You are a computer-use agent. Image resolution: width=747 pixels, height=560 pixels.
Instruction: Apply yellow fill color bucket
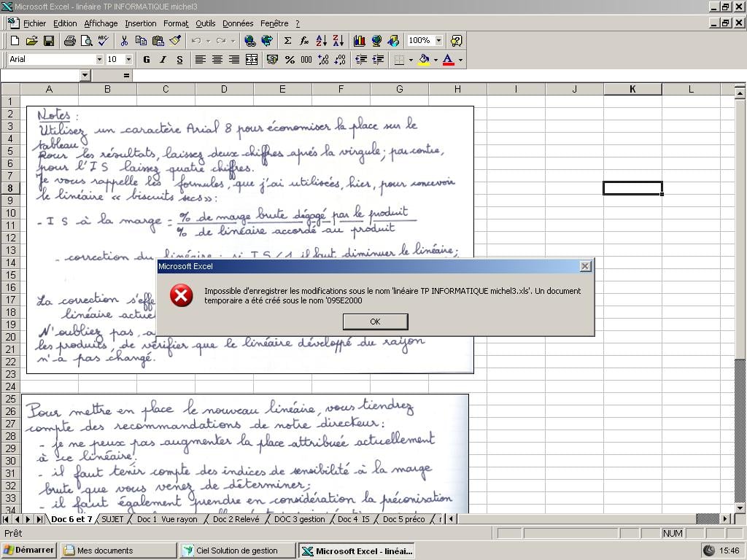(424, 60)
